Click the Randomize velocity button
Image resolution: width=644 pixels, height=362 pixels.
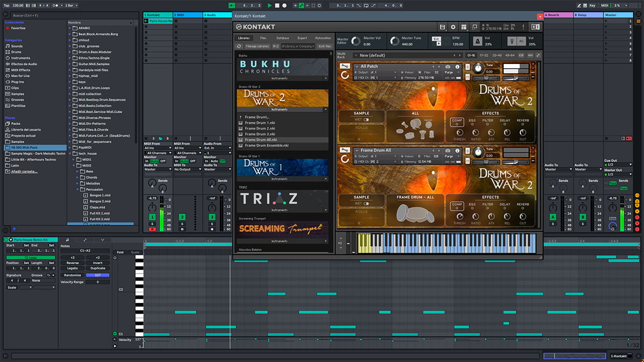72,275
